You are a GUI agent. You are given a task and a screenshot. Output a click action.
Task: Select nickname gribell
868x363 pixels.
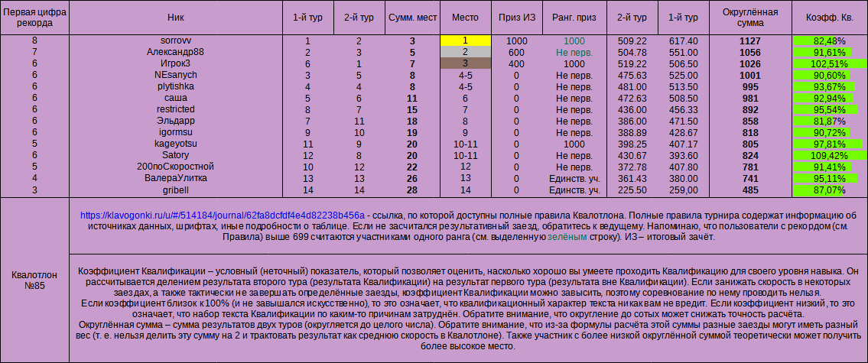click(x=176, y=190)
